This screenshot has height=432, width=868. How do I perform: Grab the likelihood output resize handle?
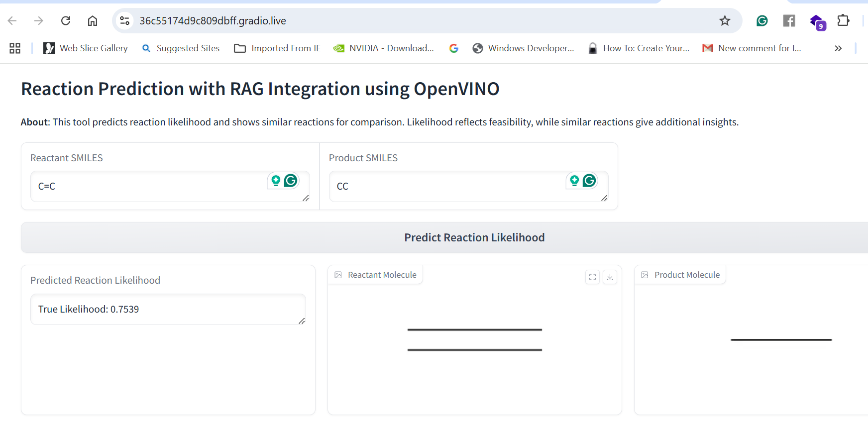coord(302,321)
